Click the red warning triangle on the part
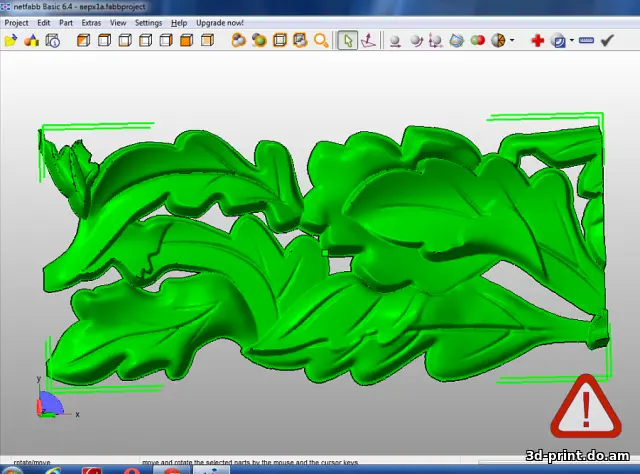640x474 pixels. click(586, 406)
